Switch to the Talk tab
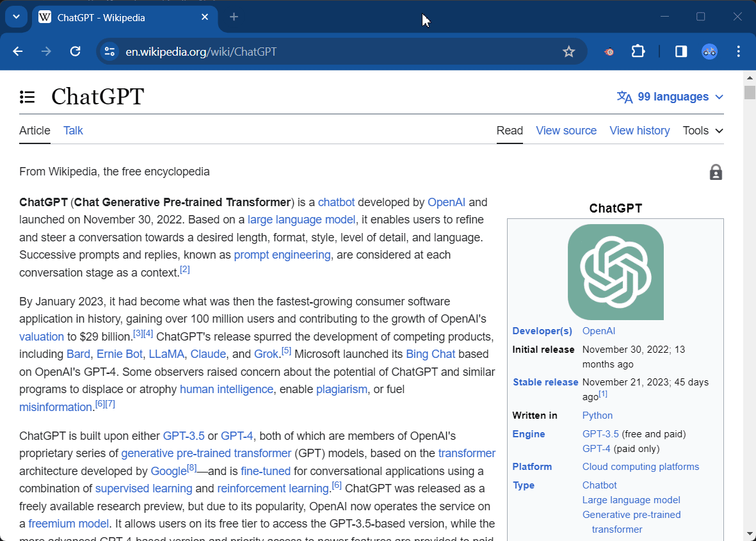 pos(73,131)
